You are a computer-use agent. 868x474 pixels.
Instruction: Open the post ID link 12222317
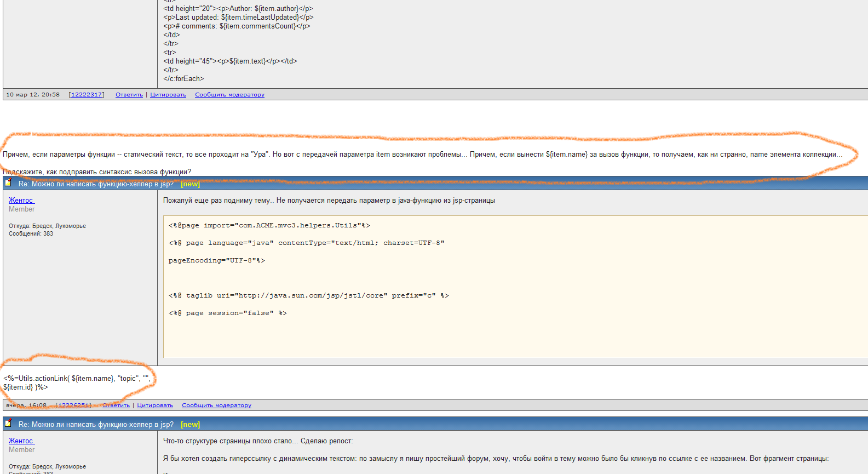[87, 95]
